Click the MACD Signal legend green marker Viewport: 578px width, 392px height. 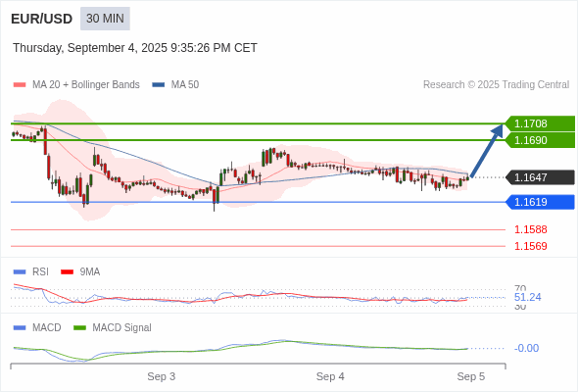coord(79,328)
